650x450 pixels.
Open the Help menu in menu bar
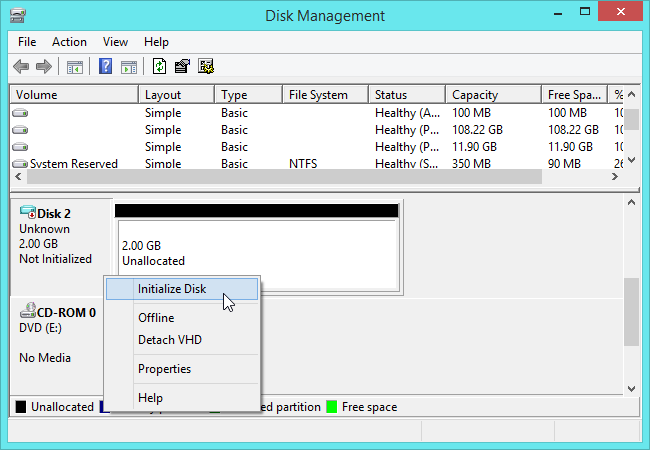tap(156, 42)
